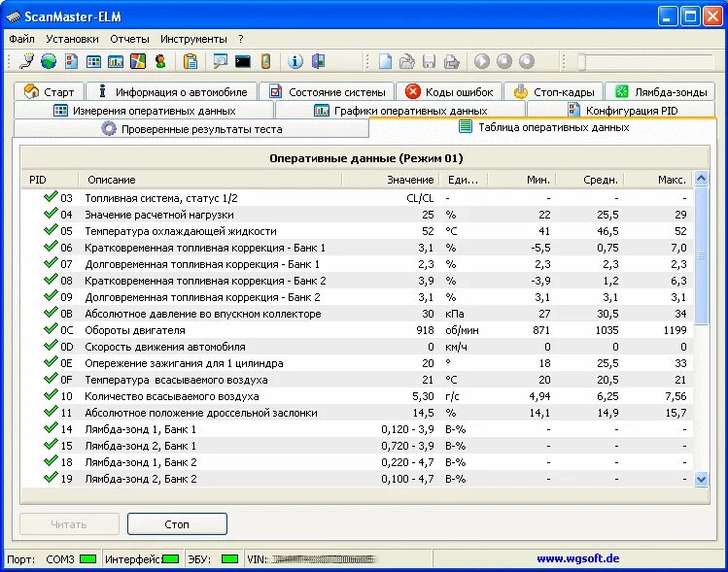Click value 918 in Значение column
The image size is (728, 572).
pyautogui.click(x=425, y=330)
